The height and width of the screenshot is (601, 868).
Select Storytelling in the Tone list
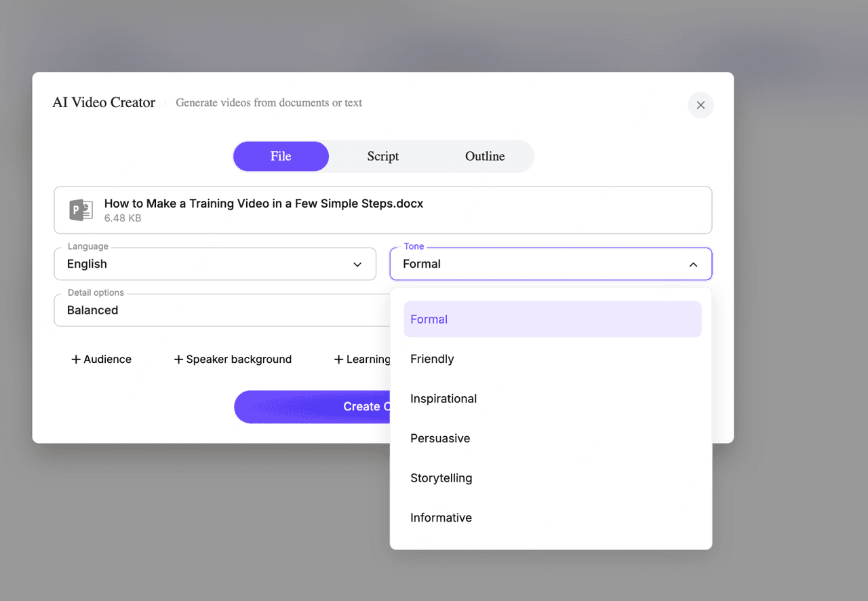pos(441,478)
